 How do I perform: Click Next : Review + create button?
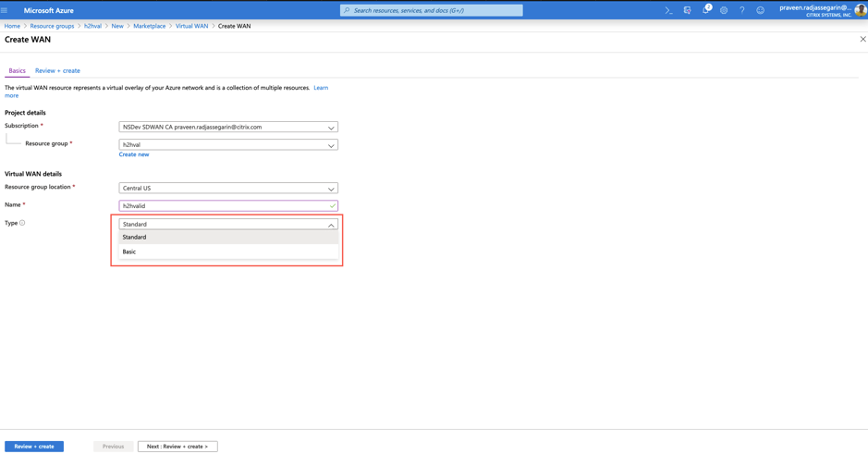pyautogui.click(x=177, y=447)
